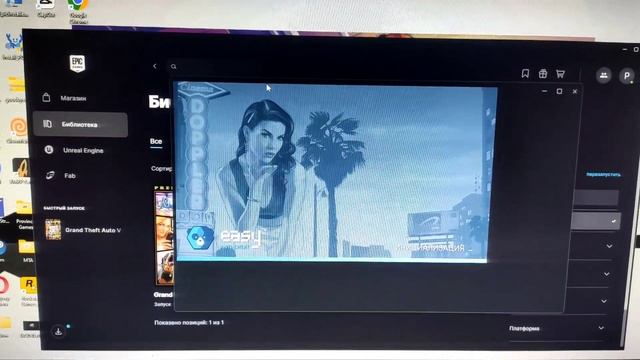Click the library icon beside Библиотека
The width and height of the screenshot is (640, 360).
[x=47, y=124]
